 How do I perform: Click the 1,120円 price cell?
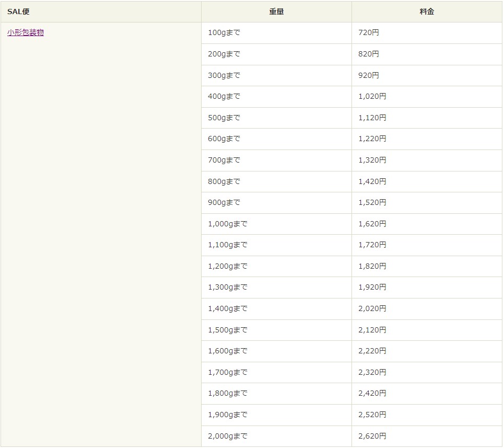(372, 118)
